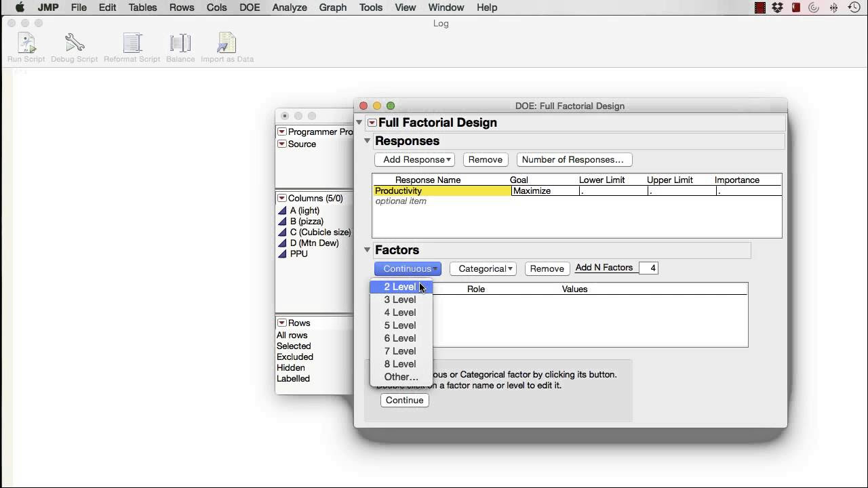Click All rows in Rows panel
The image size is (868, 488).
[x=292, y=335]
